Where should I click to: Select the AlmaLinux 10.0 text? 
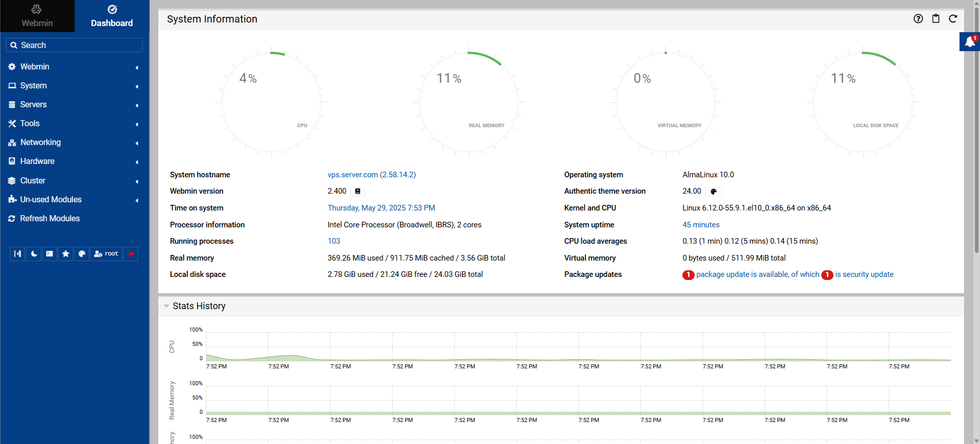tap(708, 175)
